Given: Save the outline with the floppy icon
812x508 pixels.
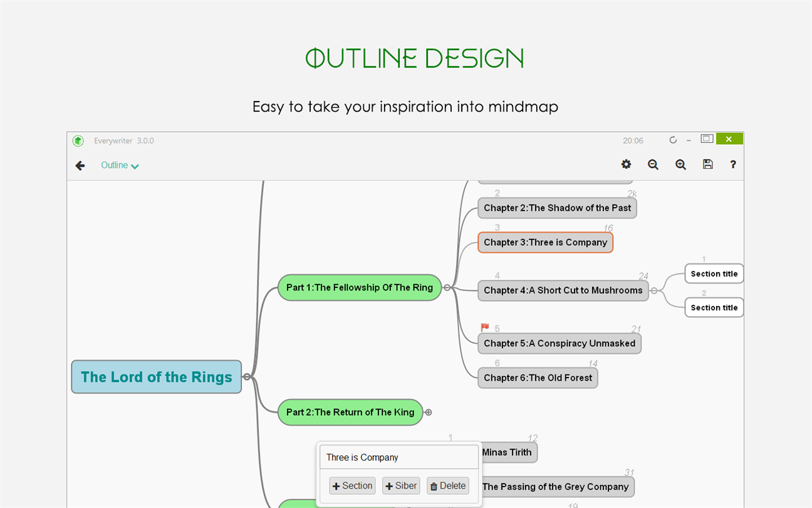Looking at the screenshot, I should [x=708, y=164].
